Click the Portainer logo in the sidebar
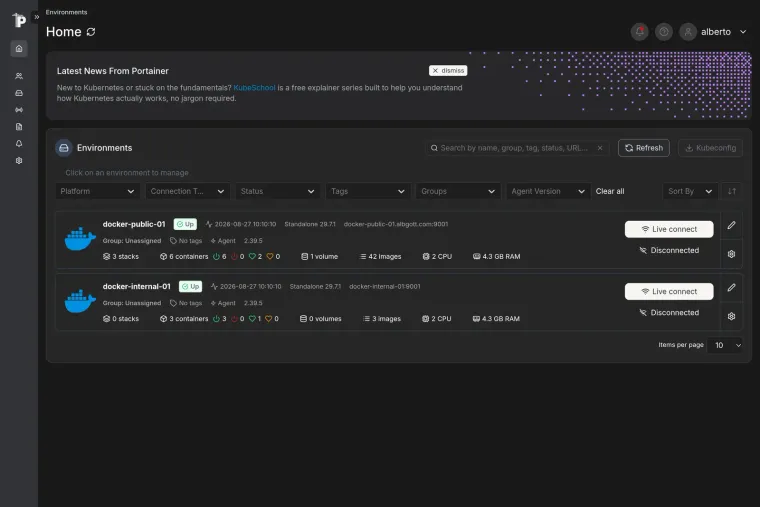The image size is (760, 507). tap(18, 20)
